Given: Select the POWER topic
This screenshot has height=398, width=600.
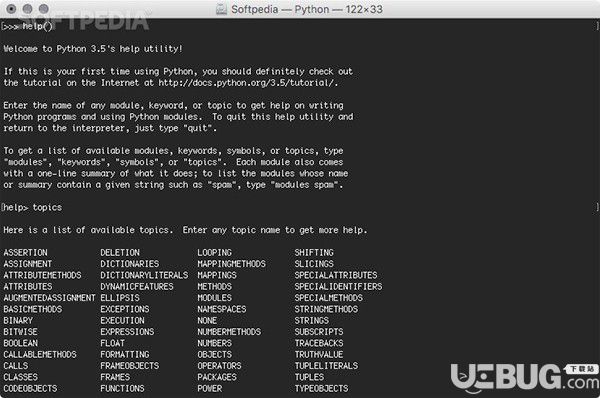Looking at the screenshot, I should pos(210,388).
